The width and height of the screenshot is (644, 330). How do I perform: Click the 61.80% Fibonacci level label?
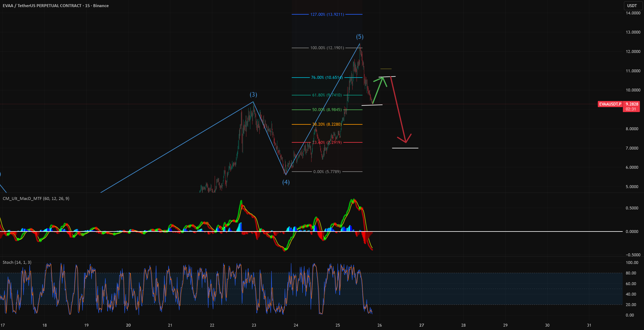(x=327, y=95)
